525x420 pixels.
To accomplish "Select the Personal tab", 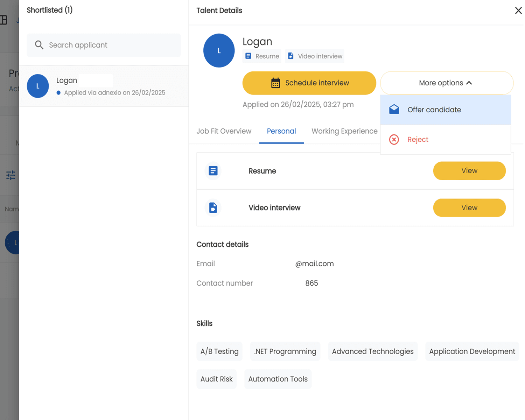I will click(281, 131).
